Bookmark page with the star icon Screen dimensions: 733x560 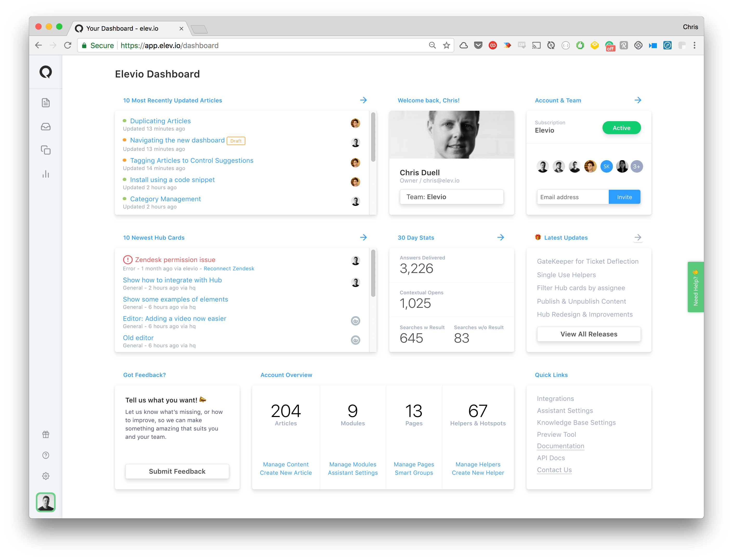(x=447, y=45)
